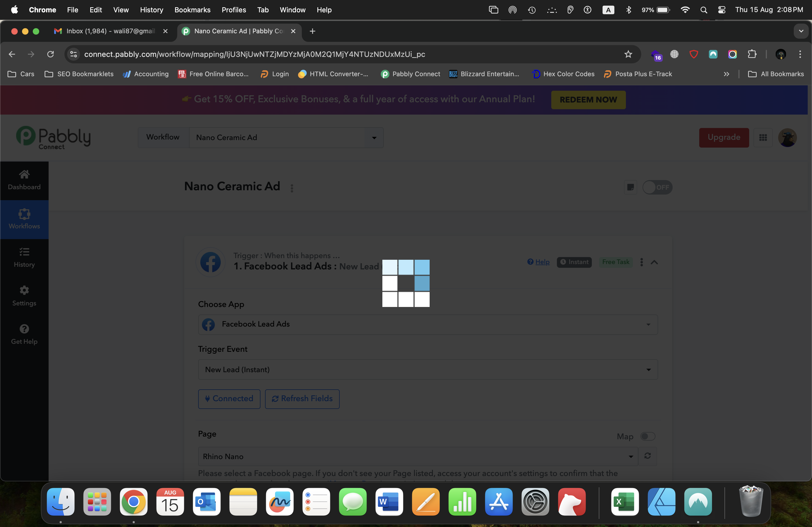Open the Dashboard sidebar item
Viewport: 812px width, 527px height.
[x=24, y=180]
